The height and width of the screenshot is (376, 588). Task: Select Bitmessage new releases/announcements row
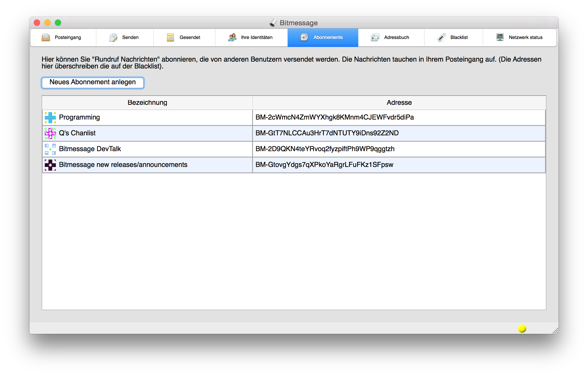(123, 165)
